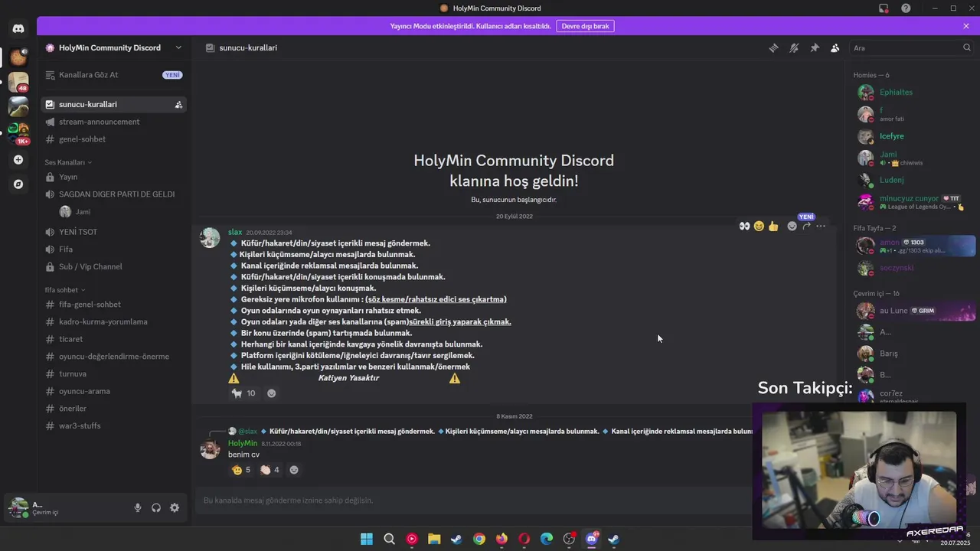Open the stream-announcement channel
980x551 pixels.
[x=113, y=122]
